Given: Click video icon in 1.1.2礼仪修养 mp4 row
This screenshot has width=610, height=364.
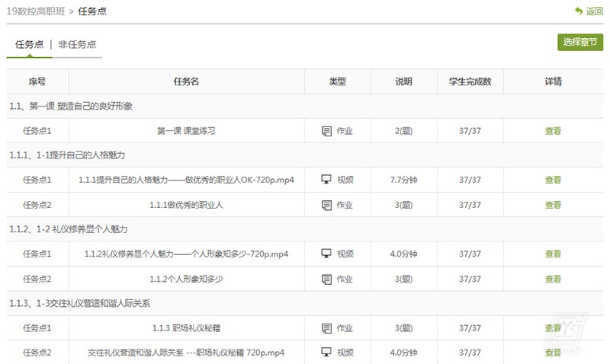Looking at the screenshot, I should coord(327,254).
